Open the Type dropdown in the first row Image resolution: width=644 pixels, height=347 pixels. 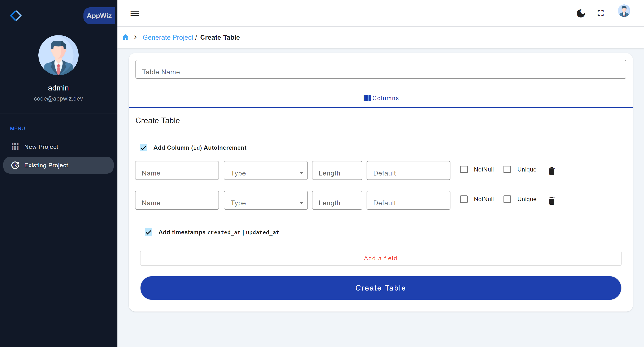266,170
